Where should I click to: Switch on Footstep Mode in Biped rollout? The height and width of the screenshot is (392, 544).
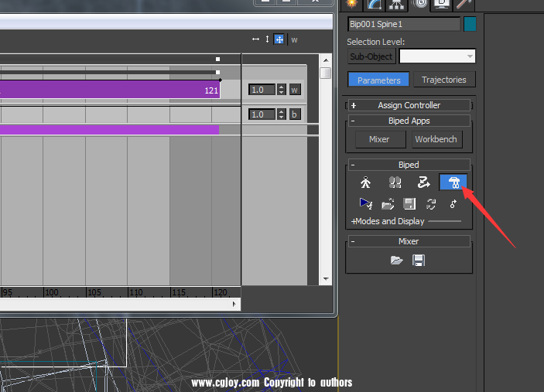pyautogui.click(x=395, y=182)
